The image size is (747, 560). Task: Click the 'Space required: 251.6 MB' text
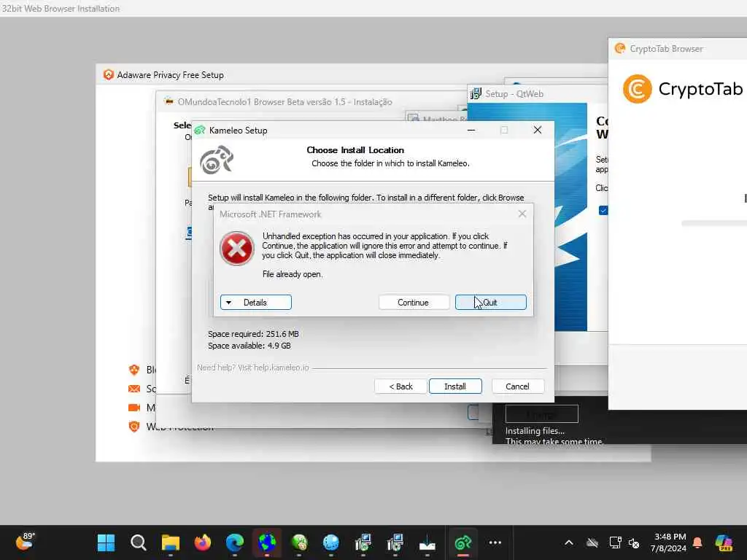tap(253, 334)
